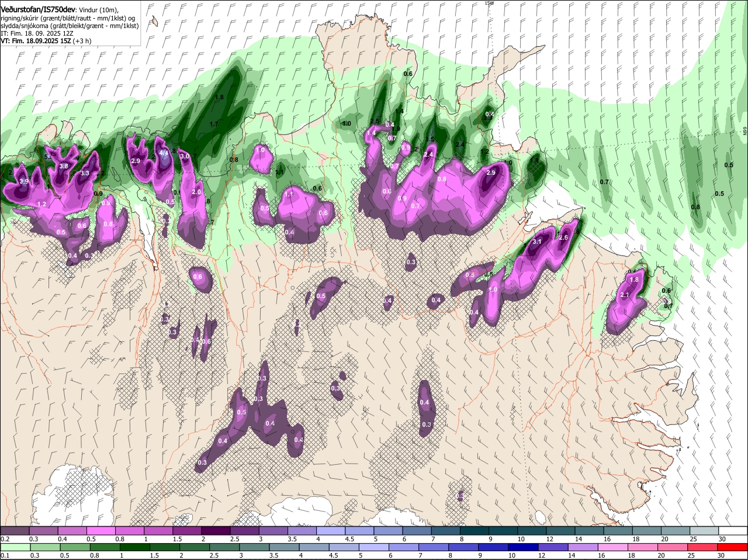
Task: Click the 'slydda/snjókoma' legend description line
Action: (70, 26)
